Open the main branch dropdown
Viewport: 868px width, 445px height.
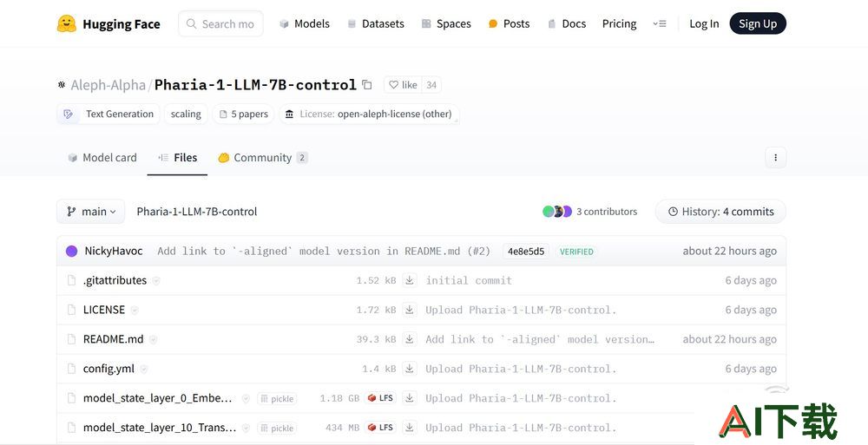pos(91,212)
